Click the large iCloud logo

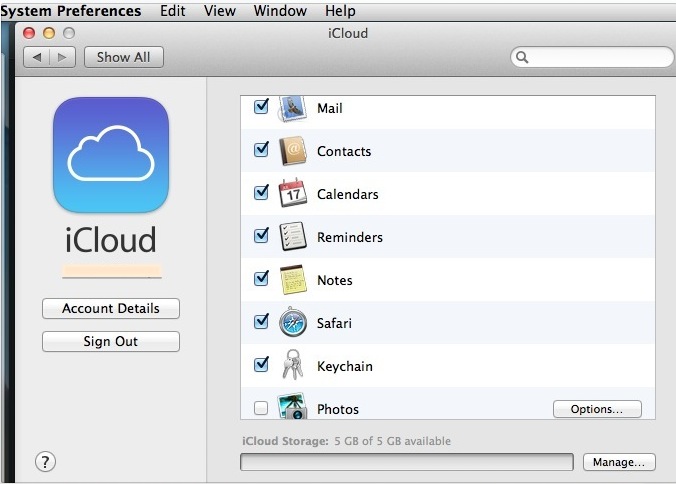click(111, 155)
